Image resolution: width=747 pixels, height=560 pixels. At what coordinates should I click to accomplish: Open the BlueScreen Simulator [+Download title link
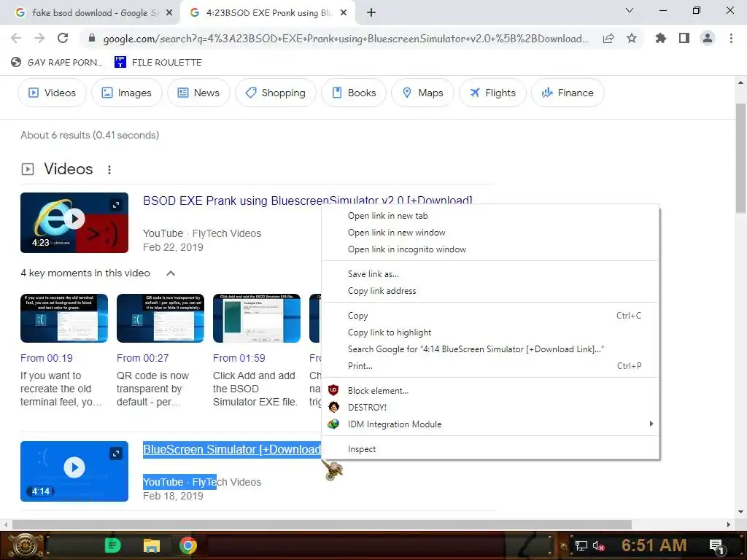pos(232,449)
